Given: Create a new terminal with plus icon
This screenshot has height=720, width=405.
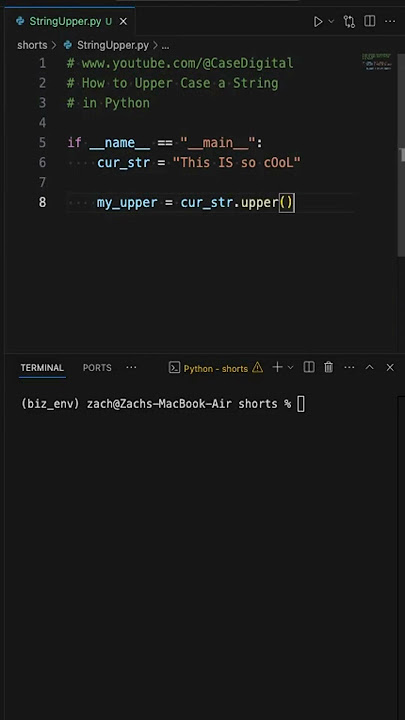Looking at the screenshot, I should (277, 367).
